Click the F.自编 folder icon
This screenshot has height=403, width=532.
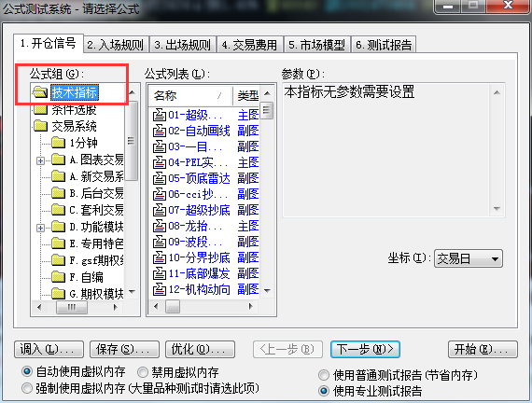coord(59,277)
